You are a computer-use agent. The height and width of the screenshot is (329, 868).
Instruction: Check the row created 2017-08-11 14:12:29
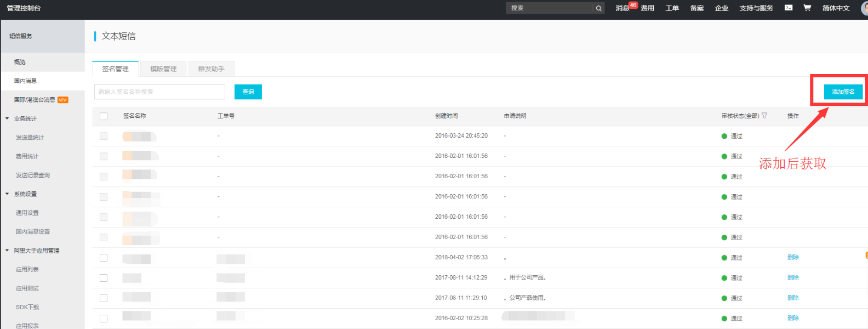click(x=104, y=278)
